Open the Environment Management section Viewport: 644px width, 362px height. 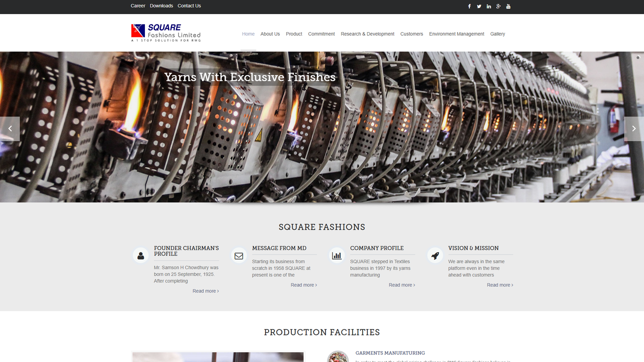click(x=456, y=34)
